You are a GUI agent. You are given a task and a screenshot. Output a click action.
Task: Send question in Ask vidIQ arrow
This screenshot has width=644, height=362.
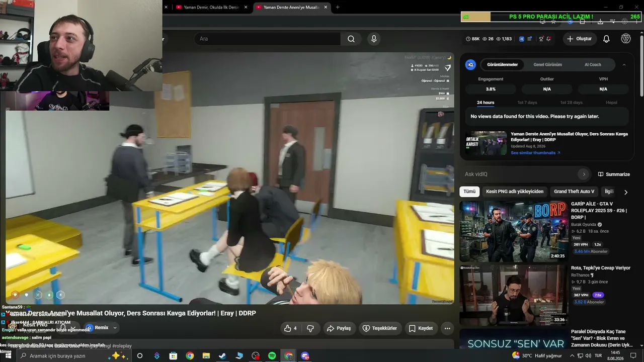tap(584, 174)
